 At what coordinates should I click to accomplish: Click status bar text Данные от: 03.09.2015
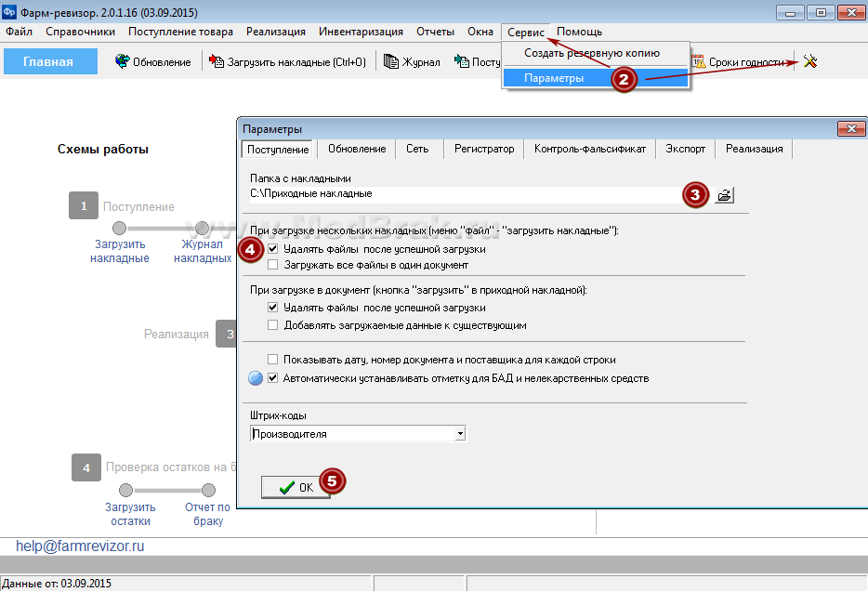57,583
